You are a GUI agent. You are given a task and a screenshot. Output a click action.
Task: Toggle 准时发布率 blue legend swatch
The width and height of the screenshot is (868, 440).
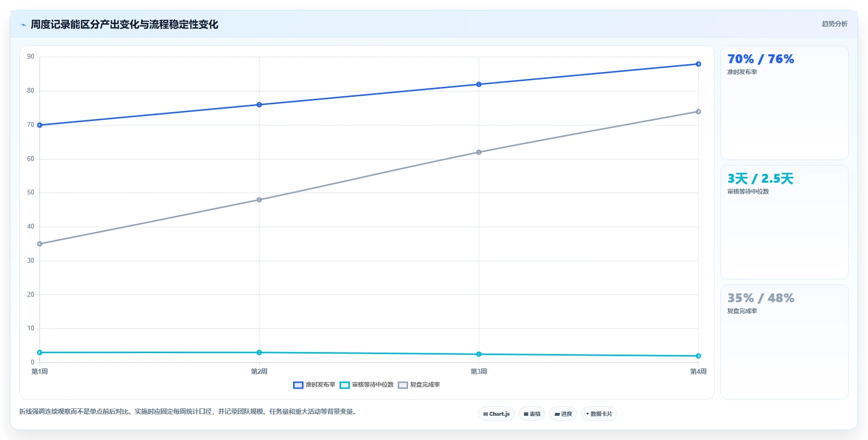coord(298,385)
